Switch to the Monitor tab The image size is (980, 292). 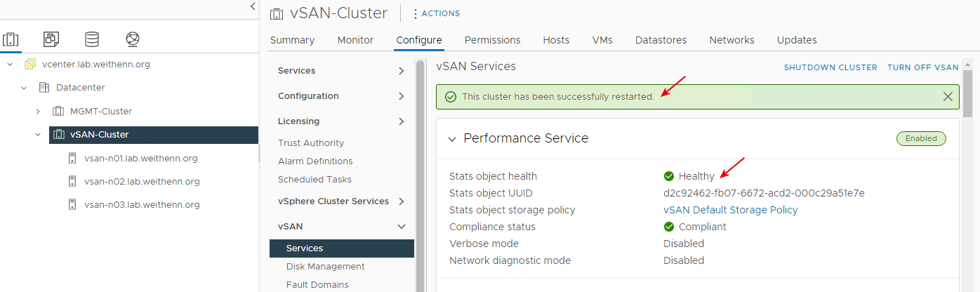point(355,40)
